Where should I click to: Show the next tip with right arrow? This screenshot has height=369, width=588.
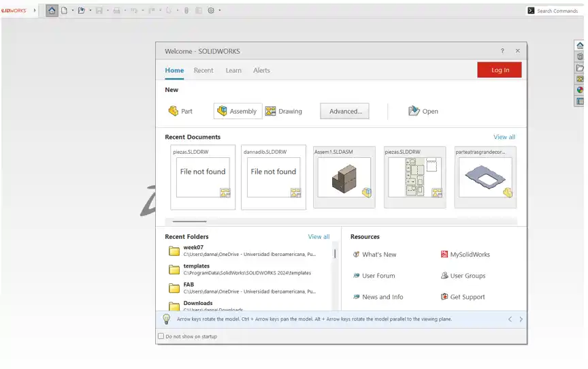pos(521,319)
